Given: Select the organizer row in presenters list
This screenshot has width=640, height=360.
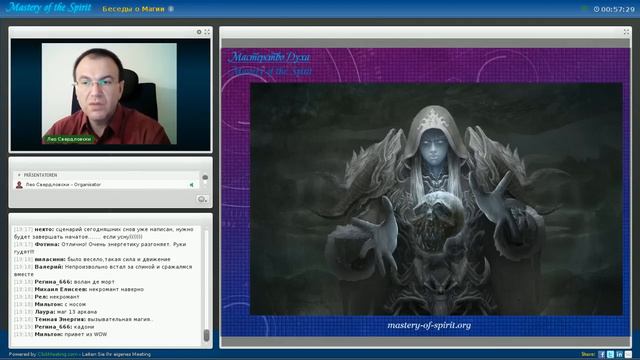Looking at the screenshot, I should pos(107,185).
